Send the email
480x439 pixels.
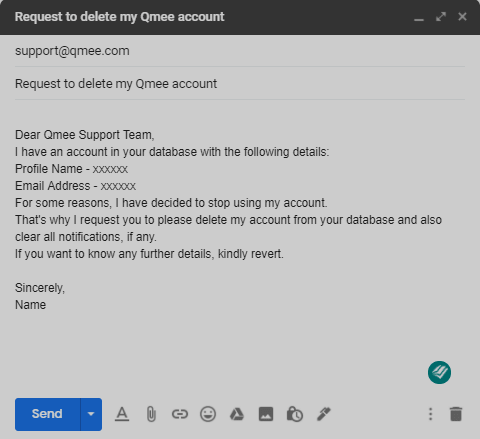47,414
